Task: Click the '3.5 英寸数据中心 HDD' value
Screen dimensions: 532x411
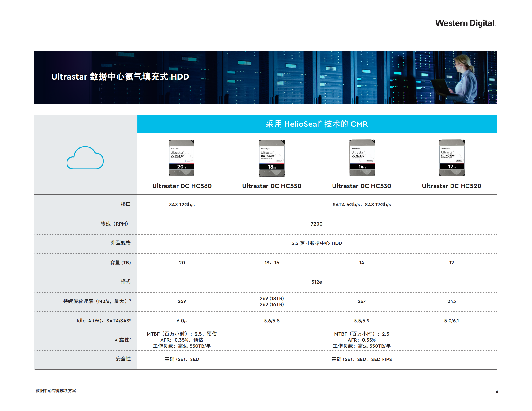Action: tap(317, 243)
